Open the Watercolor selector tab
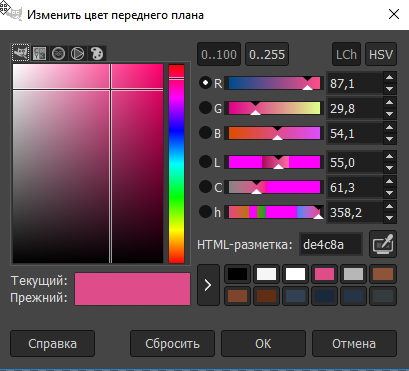409x371 pixels. coord(59,53)
